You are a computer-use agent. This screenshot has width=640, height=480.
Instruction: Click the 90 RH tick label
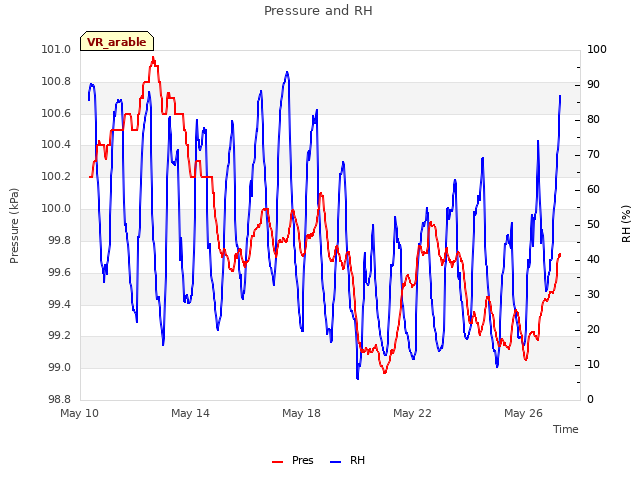point(593,85)
